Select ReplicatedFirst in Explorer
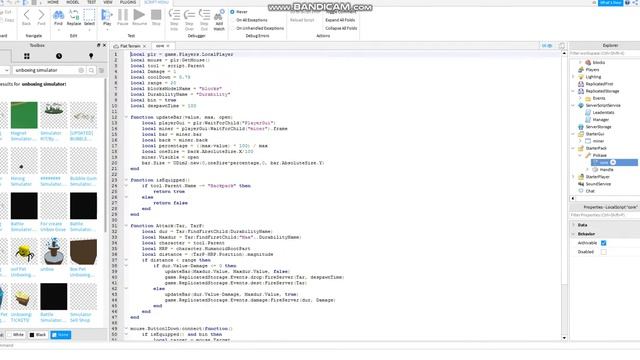Viewport: 640px width, 360px height. point(599,84)
